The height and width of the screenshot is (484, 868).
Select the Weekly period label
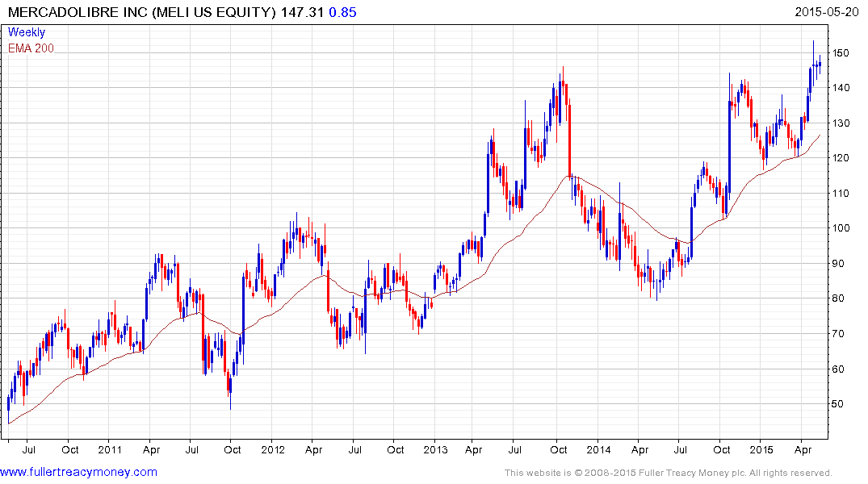tap(26, 32)
